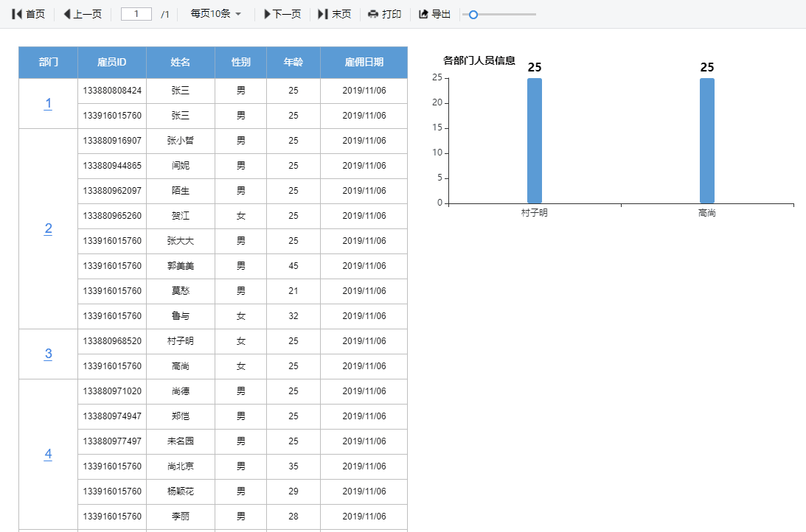Select employee ID 133880974947 cell
Viewport: 806px width, 532px height.
tap(112, 416)
